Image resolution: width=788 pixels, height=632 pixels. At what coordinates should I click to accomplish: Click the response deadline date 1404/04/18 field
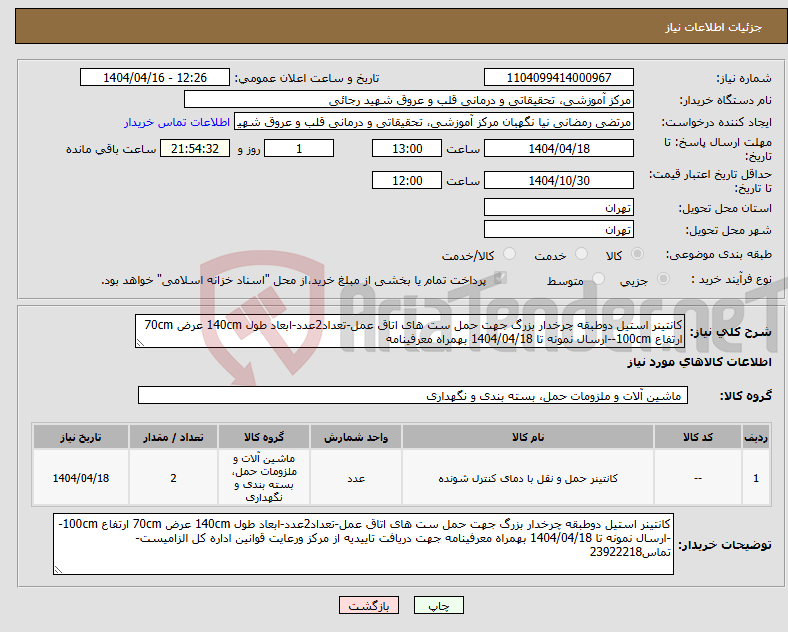(558, 149)
